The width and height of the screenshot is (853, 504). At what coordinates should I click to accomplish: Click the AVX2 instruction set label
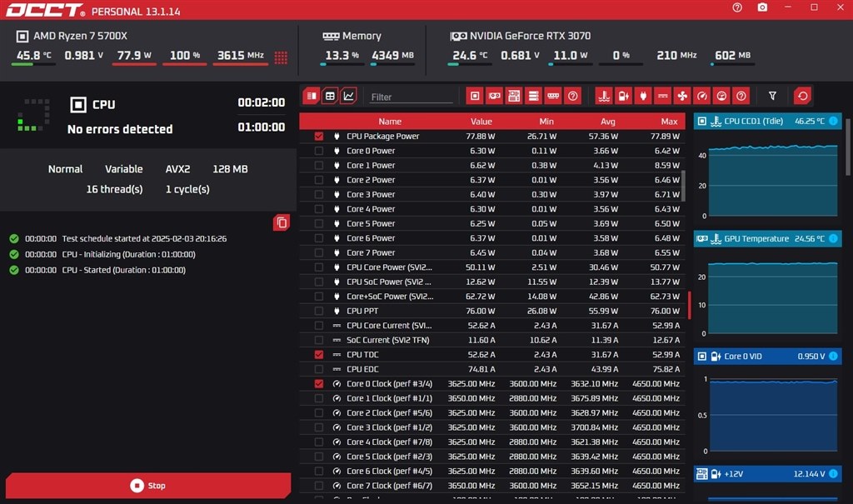(178, 169)
